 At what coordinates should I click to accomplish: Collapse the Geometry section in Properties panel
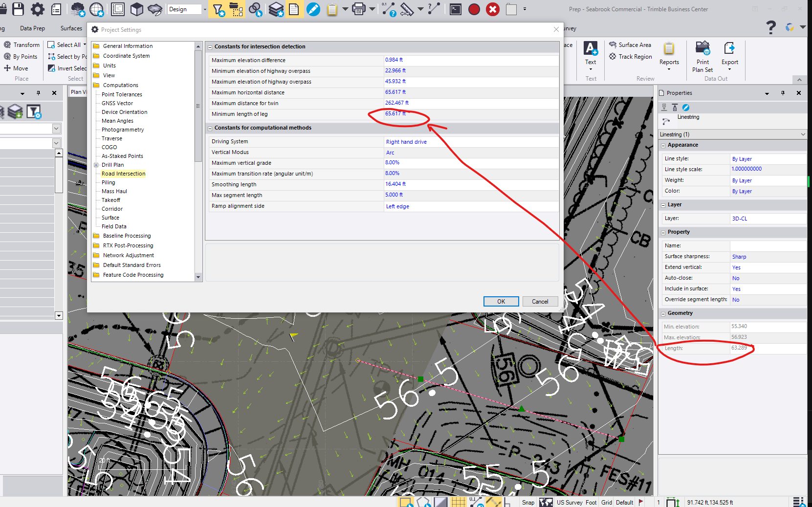[663, 313]
